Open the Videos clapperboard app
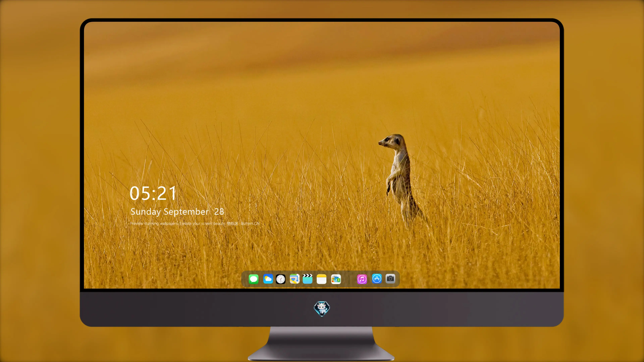 pyautogui.click(x=308, y=279)
